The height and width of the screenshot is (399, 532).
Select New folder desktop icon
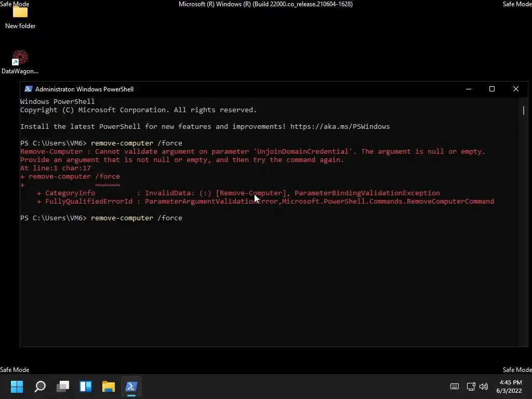point(20,17)
